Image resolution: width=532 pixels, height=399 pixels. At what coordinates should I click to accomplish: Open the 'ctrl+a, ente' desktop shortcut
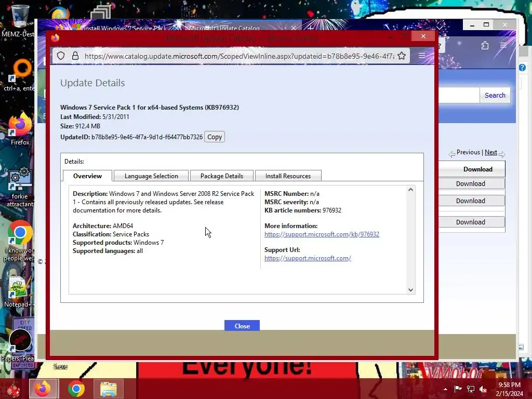pyautogui.click(x=19, y=75)
